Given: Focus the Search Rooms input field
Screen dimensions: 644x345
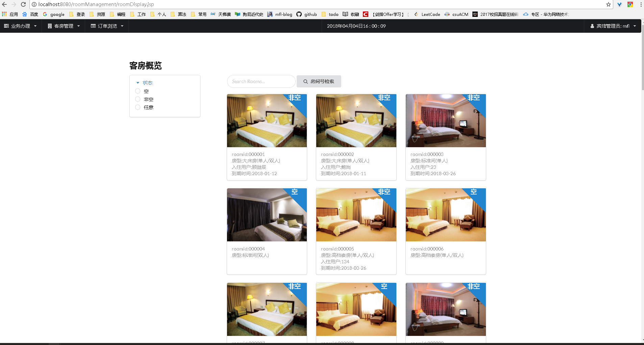Looking at the screenshot, I should 261,81.
